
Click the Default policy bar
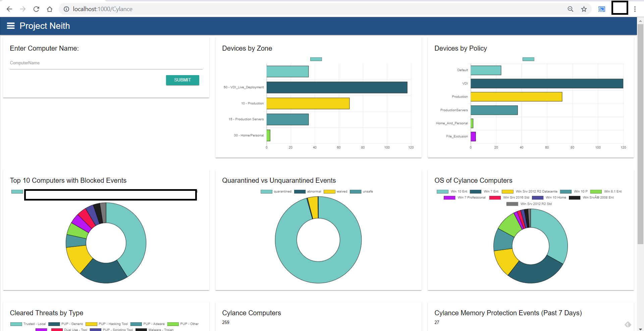(x=486, y=70)
